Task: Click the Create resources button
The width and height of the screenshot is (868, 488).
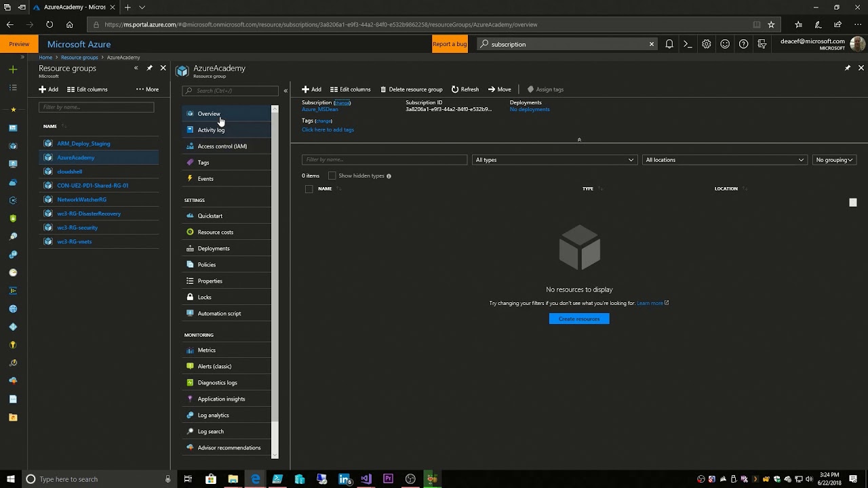Action: click(x=579, y=319)
